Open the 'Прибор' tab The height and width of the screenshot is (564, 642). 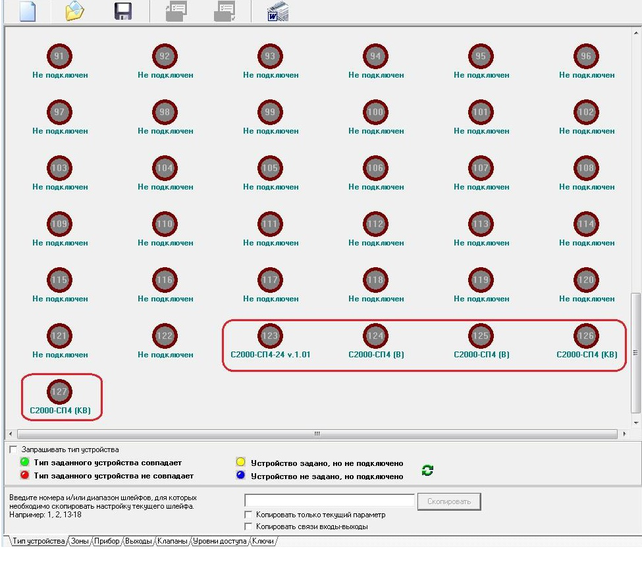pos(106,541)
